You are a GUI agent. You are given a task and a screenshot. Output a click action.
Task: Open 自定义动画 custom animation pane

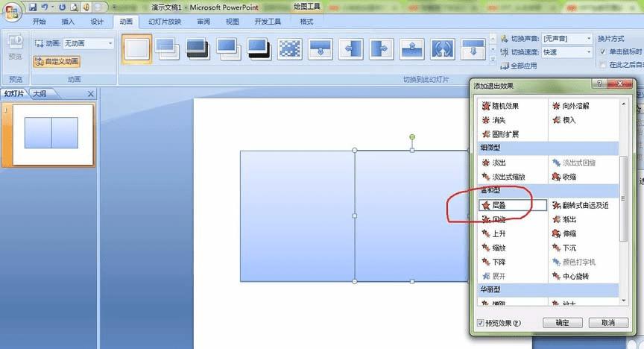point(57,61)
